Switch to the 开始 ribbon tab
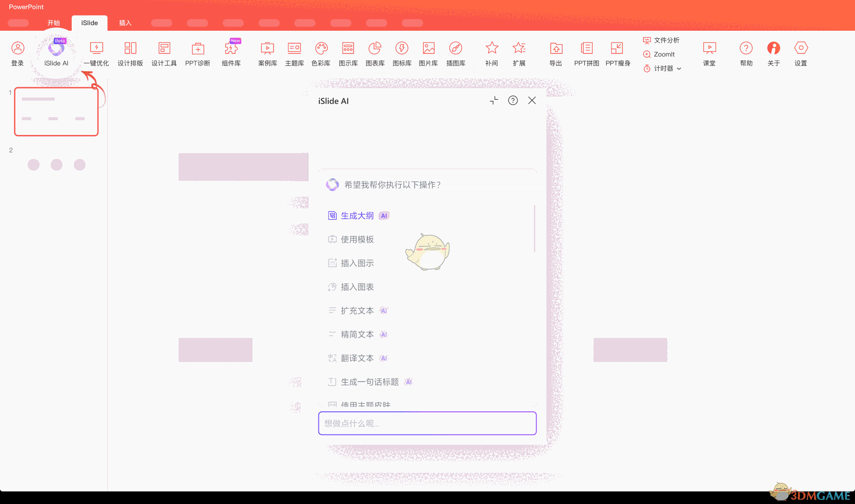Screen dimensions: 855x504 pyautogui.click(x=54, y=23)
